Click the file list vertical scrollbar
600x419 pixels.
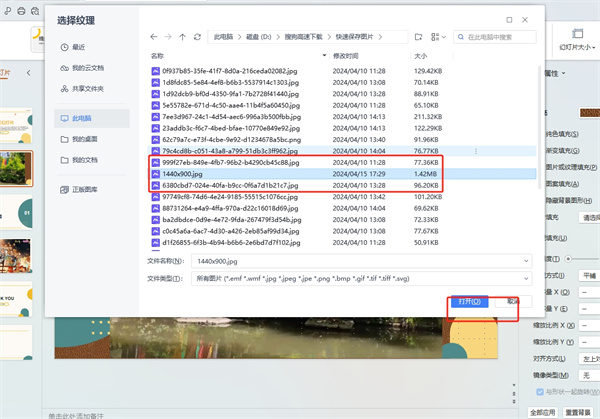[540, 127]
